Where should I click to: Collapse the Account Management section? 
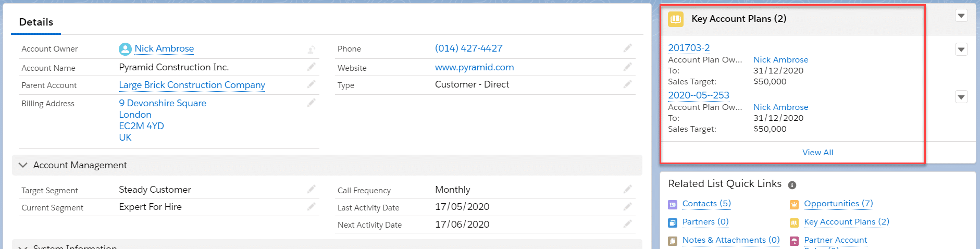pos(23,165)
